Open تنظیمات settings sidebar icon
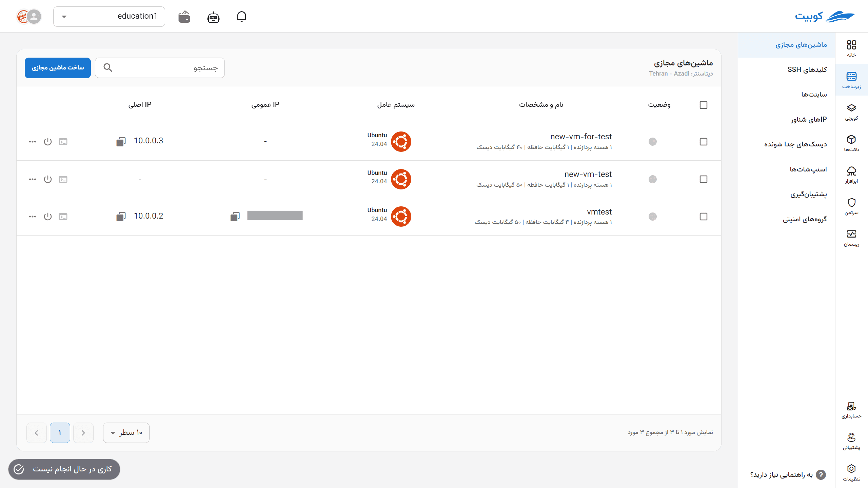 pos(851,473)
